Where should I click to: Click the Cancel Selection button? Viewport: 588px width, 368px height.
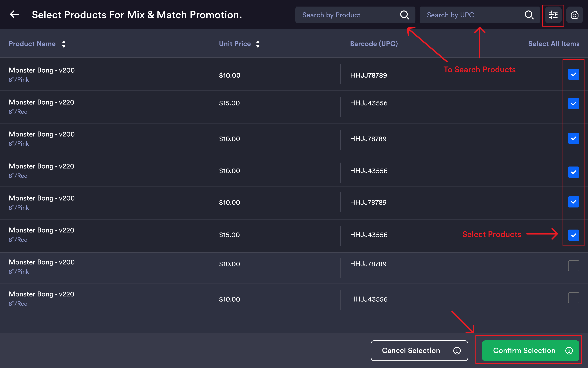click(419, 350)
